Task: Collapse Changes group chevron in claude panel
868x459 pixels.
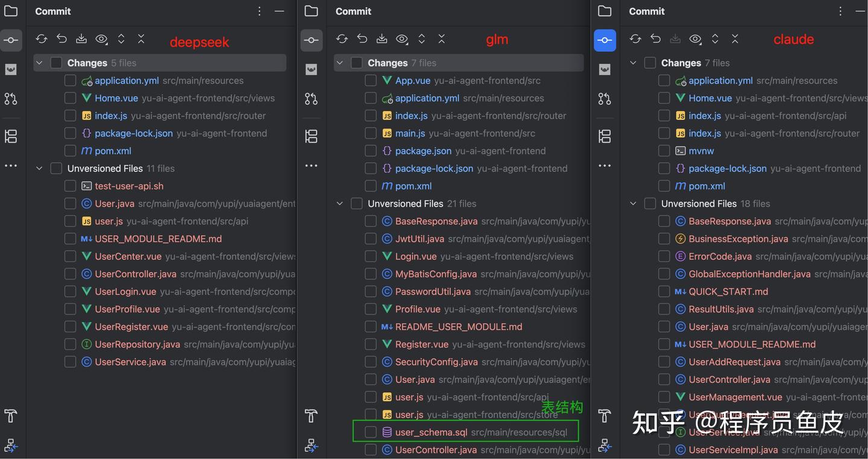Action: point(633,63)
